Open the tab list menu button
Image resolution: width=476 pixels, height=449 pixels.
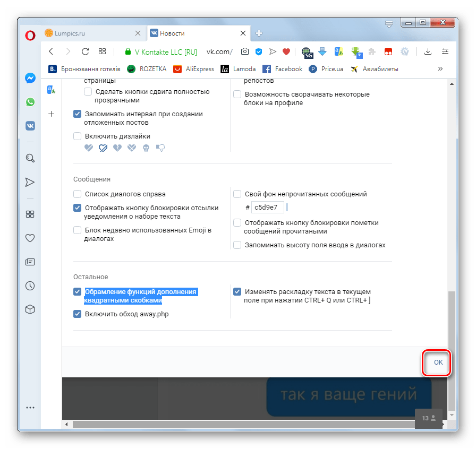point(389,24)
